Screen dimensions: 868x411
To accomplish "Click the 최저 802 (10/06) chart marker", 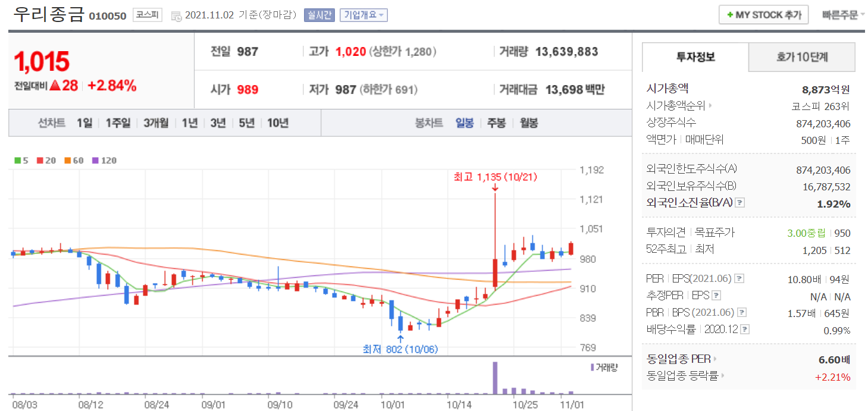I will tap(400, 350).
